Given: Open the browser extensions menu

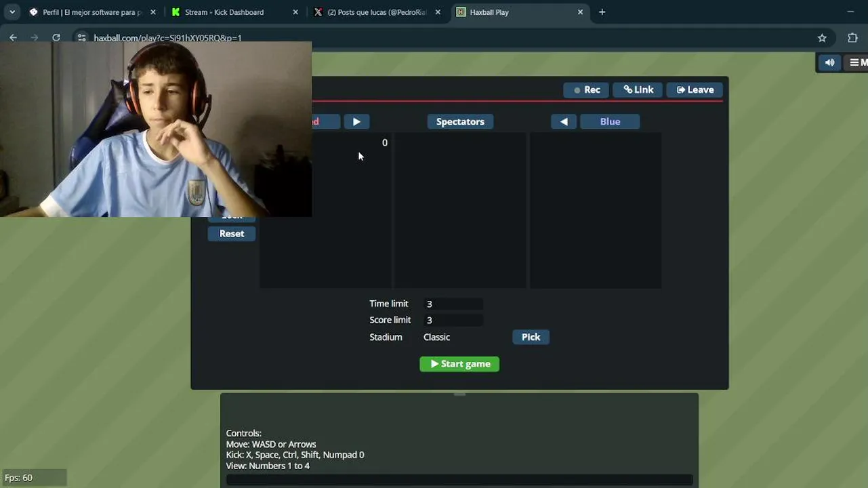Looking at the screenshot, I should 852,38.
